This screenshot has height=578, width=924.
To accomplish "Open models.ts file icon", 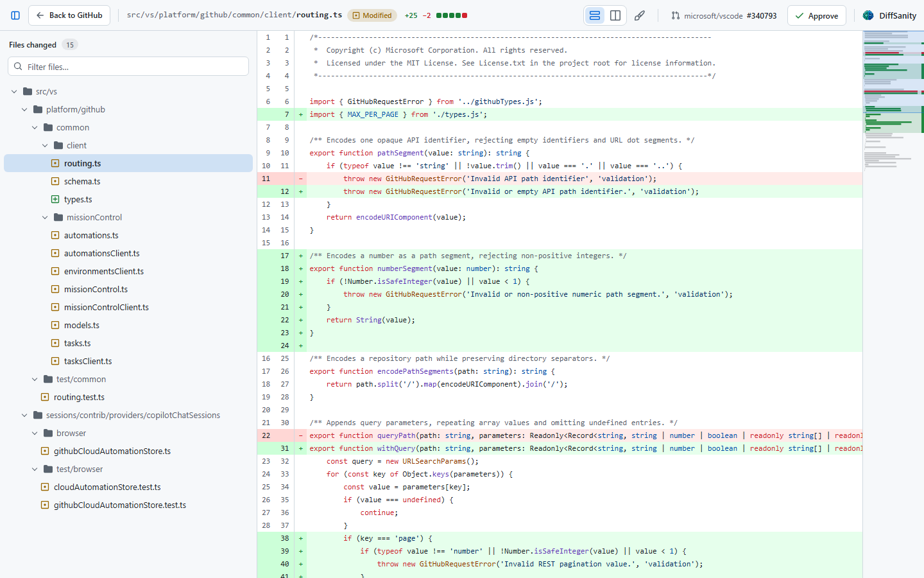I will click(55, 326).
